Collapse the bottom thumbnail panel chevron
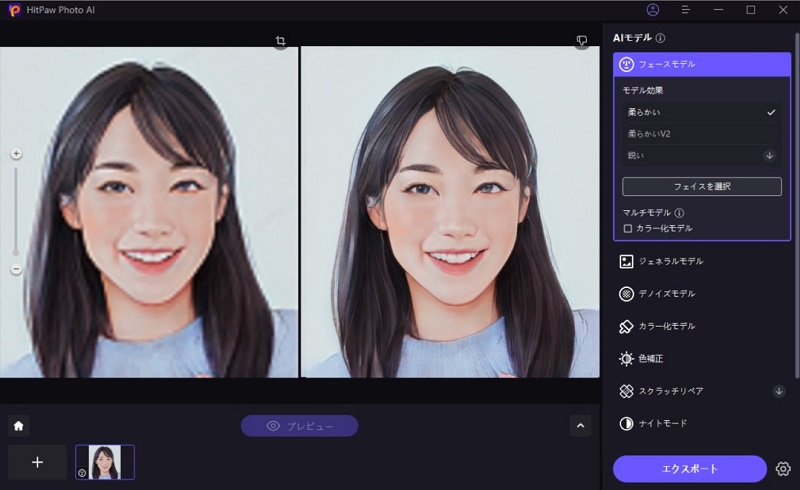800x490 pixels. click(581, 426)
